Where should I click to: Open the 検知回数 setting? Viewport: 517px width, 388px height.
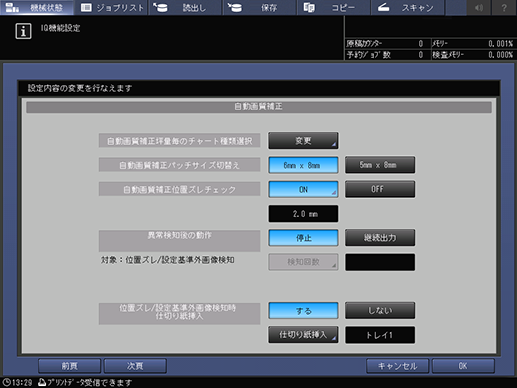(303, 262)
